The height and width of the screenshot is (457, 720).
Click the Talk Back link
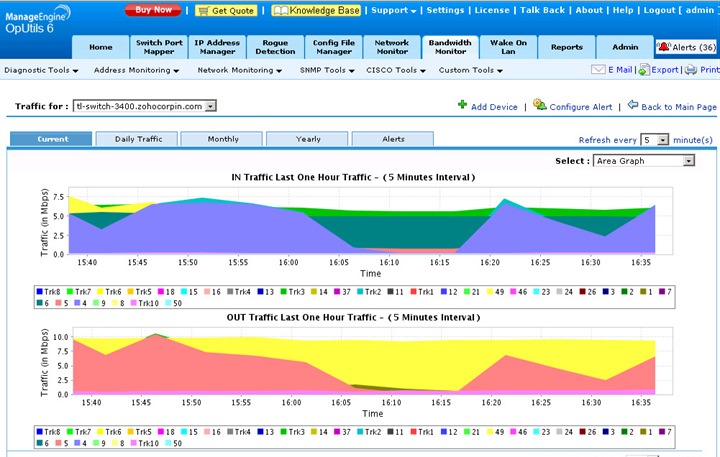(542, 10)
